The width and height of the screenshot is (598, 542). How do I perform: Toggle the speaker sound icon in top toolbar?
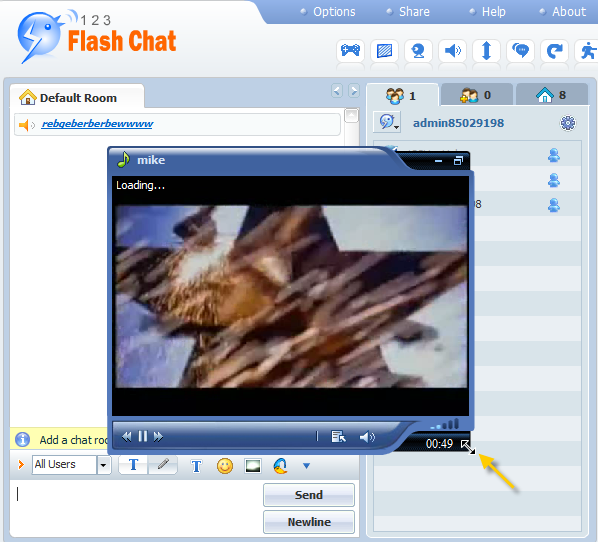tap(452, 50)
